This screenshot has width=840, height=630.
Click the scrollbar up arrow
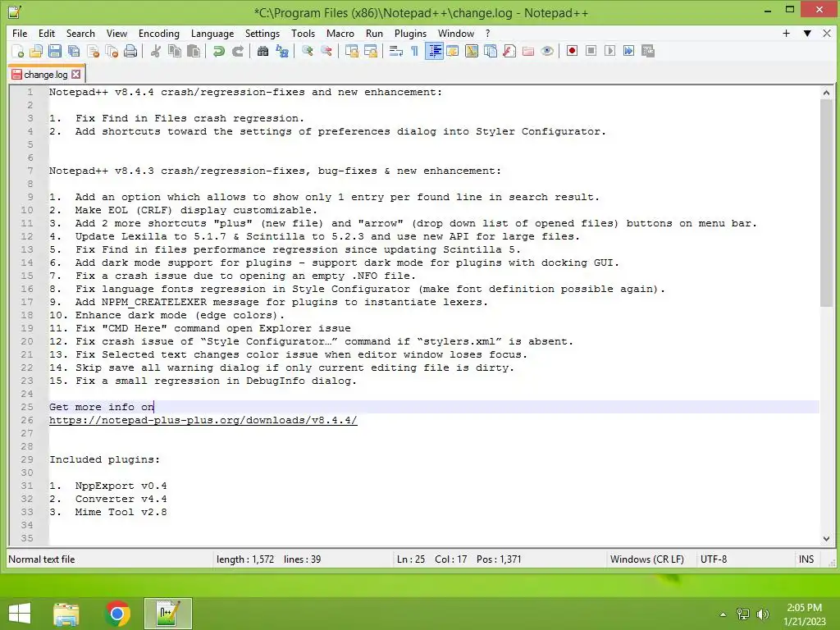pos(826,93)
